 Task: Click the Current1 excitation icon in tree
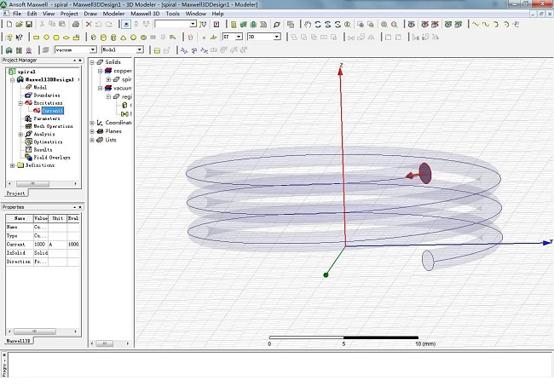click(37, 111)
